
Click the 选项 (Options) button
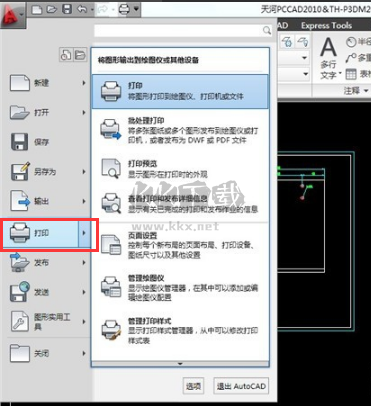pyautogui.click(x=193, y=386)
